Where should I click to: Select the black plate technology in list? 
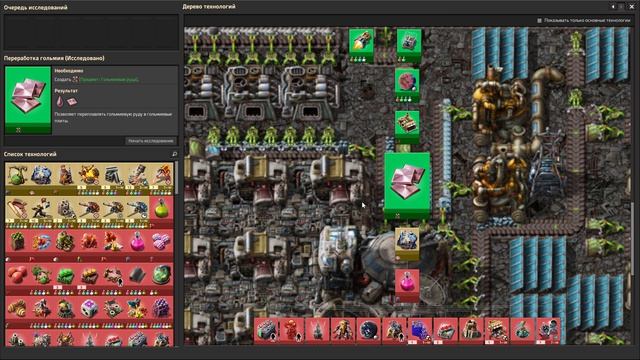[x=138, y=278]
